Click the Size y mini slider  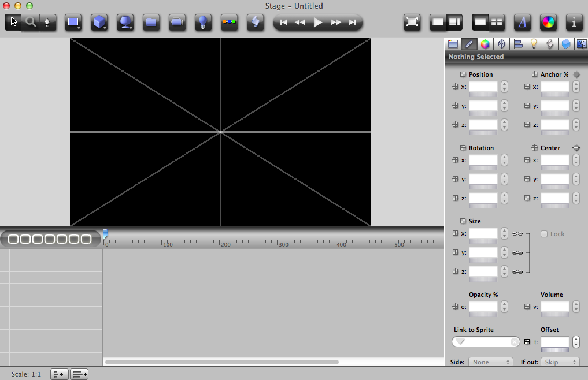pos(483,260)
